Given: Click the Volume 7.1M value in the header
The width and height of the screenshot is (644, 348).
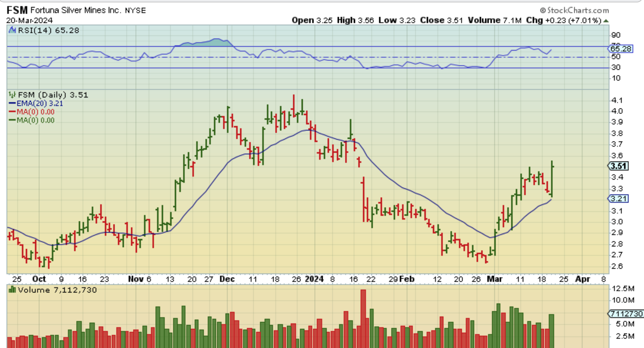Looking at the screenshot, I should pos(495,20).
